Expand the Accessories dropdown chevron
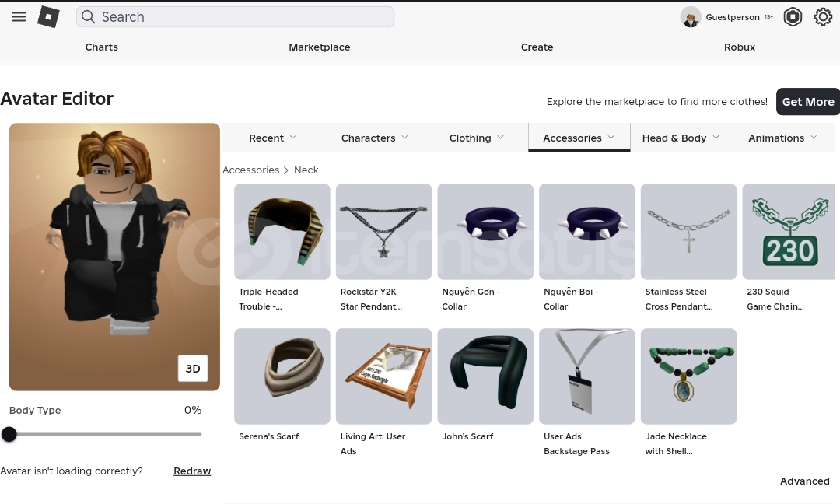 point(611,137)
